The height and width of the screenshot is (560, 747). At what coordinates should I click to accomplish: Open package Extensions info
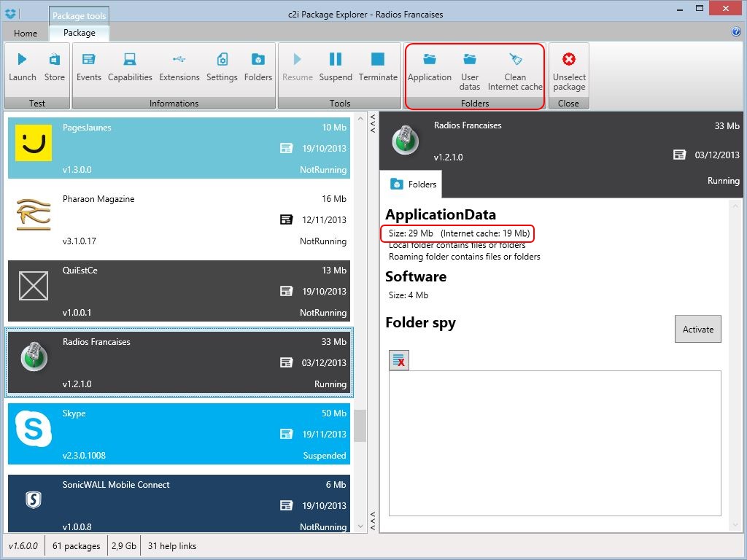[179, 68]
